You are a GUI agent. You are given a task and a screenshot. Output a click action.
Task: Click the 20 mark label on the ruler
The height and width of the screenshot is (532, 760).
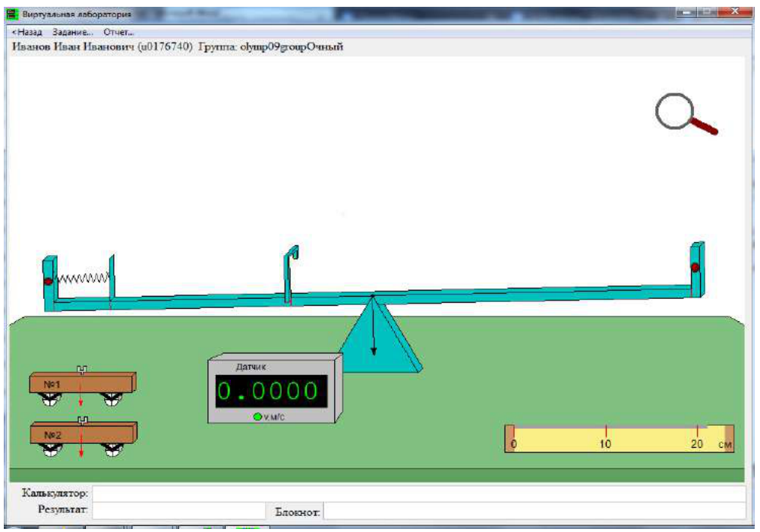696,444
